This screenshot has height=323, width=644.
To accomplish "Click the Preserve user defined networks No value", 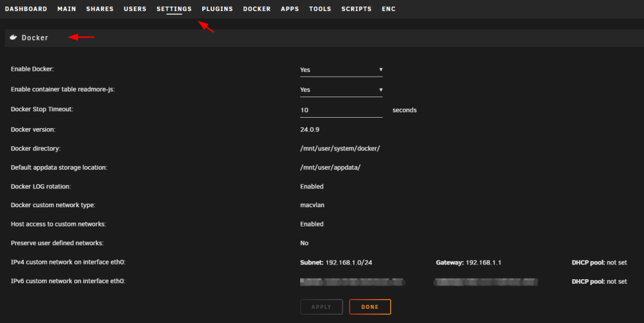I will point(305,243).
